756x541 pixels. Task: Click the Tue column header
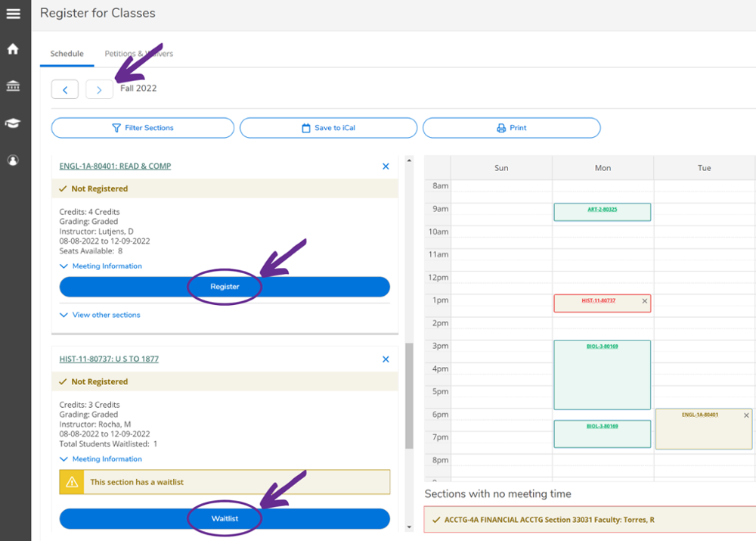tap(705, 168)
